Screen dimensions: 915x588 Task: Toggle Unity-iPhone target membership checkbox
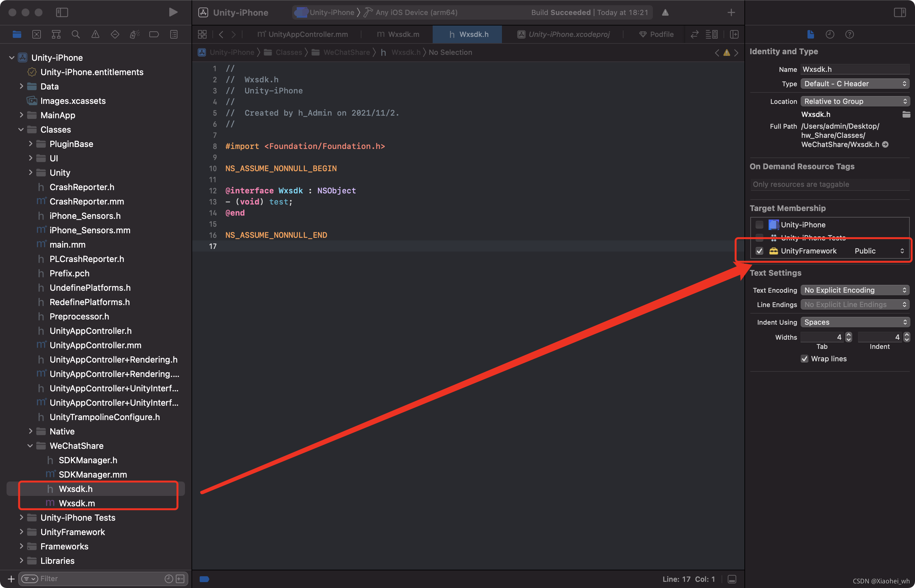[759, 224]
